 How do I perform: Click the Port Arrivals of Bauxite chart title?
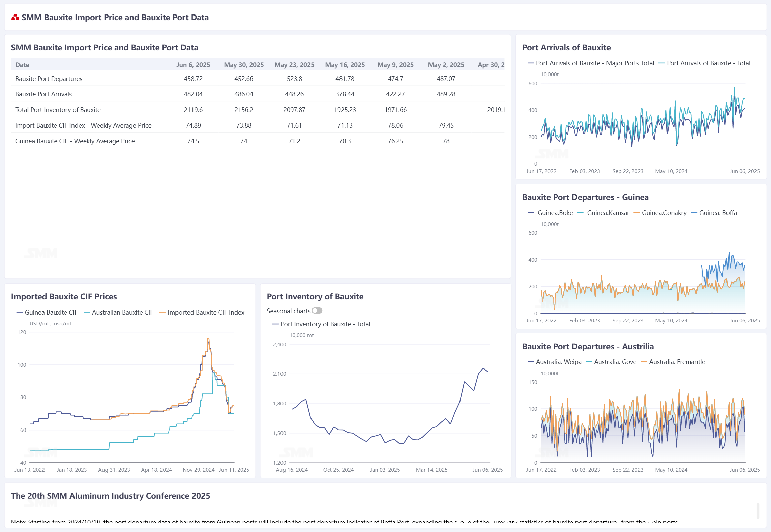(x=566, y=48)
